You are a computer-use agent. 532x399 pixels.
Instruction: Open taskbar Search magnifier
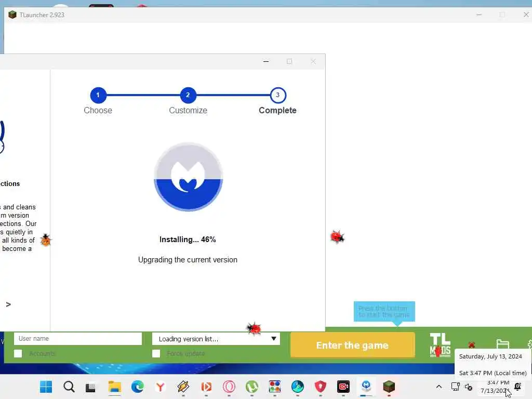(69, 387)
